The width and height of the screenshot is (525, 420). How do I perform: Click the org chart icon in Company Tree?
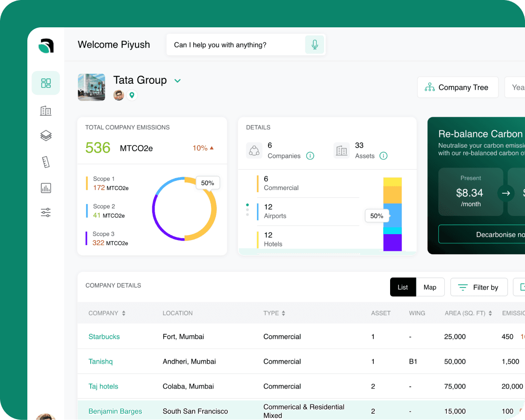click(430, 87)
